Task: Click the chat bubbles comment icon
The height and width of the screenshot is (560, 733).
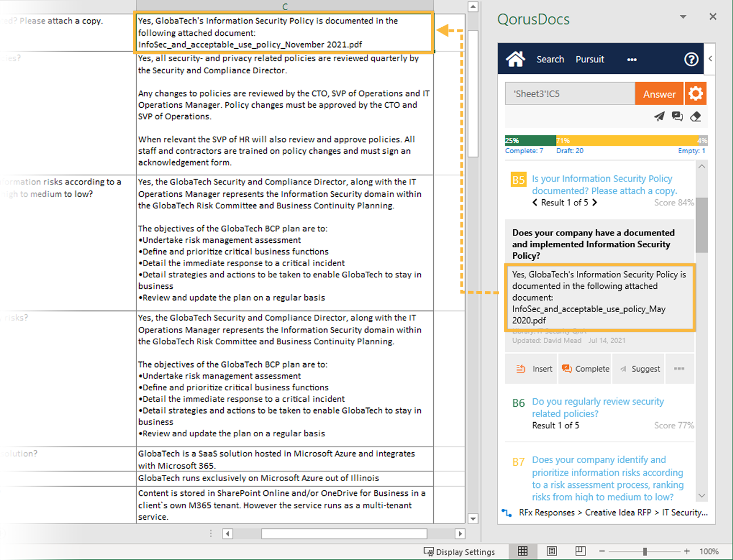Action: pyautogui.click(x=677, y=116)
